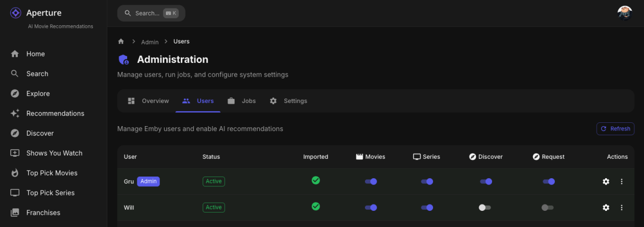The width and height of the screenshot is (644, 227).
Task: Click the Aperture logo icon
Action: click(x=16, y=13)
